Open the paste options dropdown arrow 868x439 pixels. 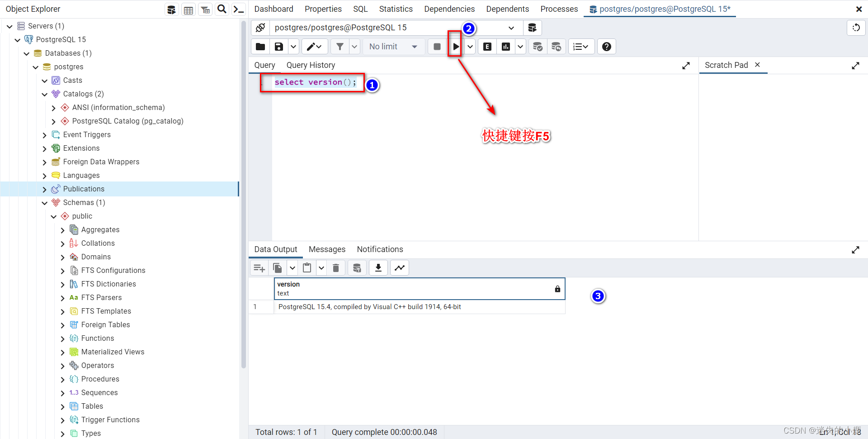click(321, 268)
